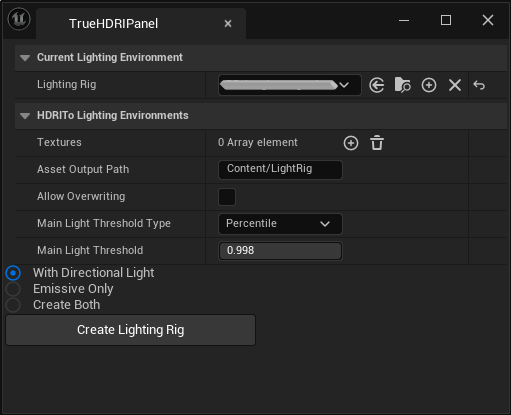Click the Allow Overwriting label
The height and width of the screenshot is (415, 511).
tap(81, 196)
